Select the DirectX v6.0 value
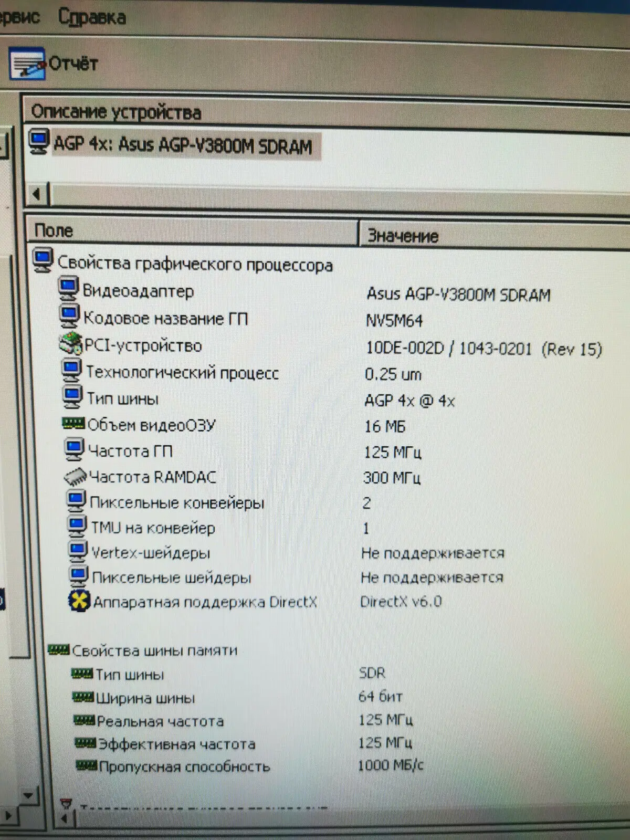The image size is (630, 840). (x=401, y=602)
